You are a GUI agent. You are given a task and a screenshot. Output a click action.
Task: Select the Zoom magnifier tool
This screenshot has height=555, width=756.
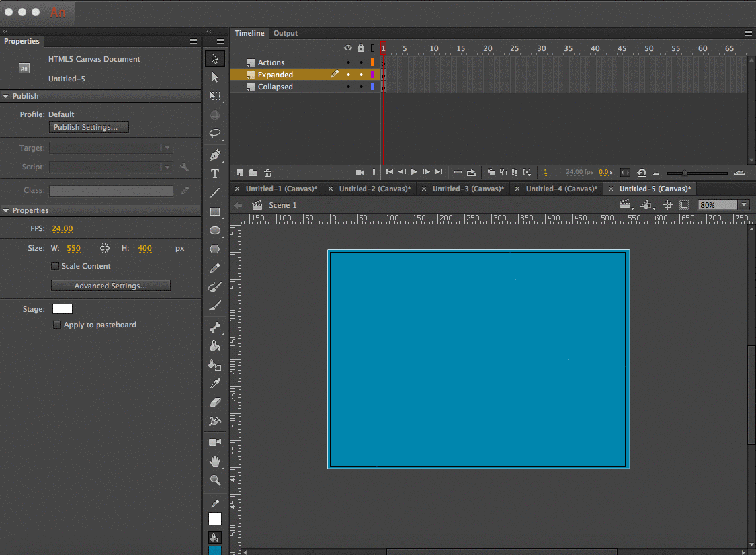[x=215, y=480]
